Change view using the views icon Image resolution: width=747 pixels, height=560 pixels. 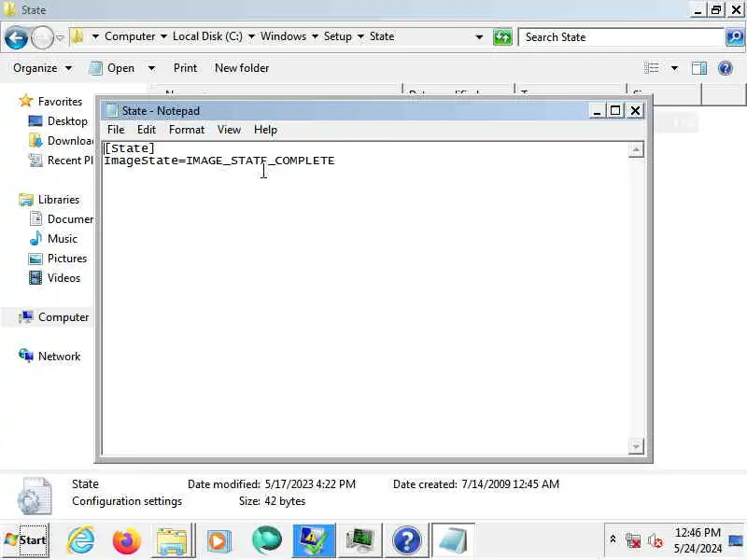click(x=651, y=68)
